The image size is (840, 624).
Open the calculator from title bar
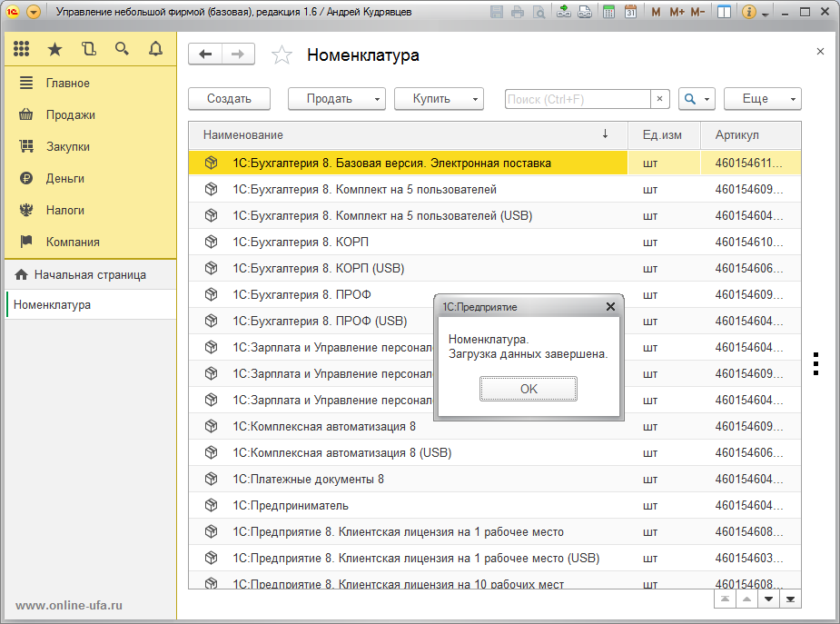608,13
